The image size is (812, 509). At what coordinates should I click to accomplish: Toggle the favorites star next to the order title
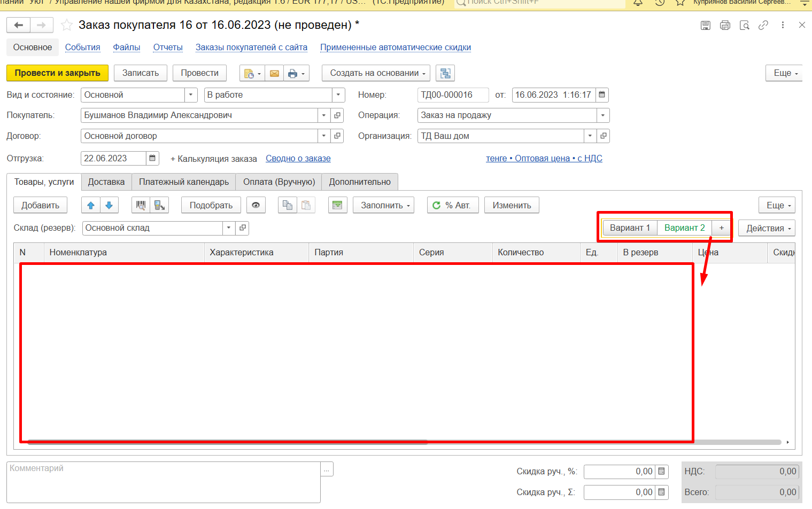[x=67, y=25]
